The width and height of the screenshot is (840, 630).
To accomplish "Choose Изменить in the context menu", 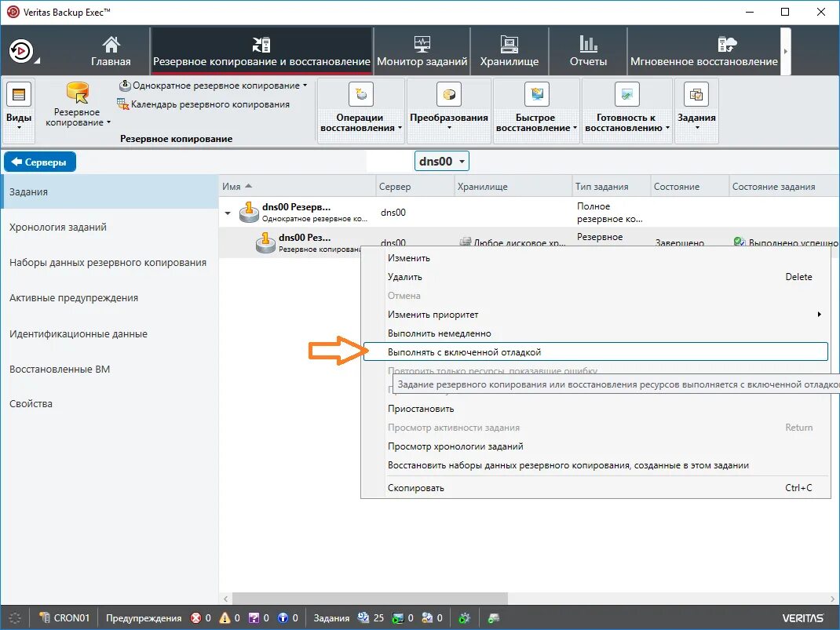I will coord(596,258).
